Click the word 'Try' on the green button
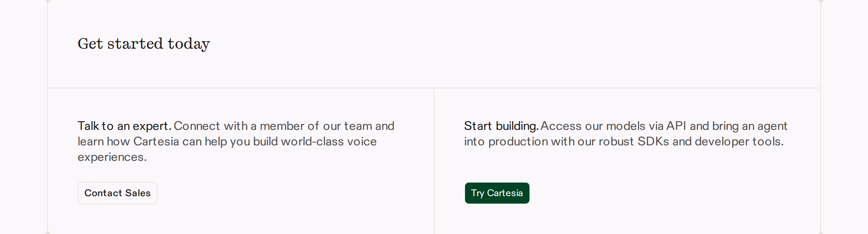 477,193
